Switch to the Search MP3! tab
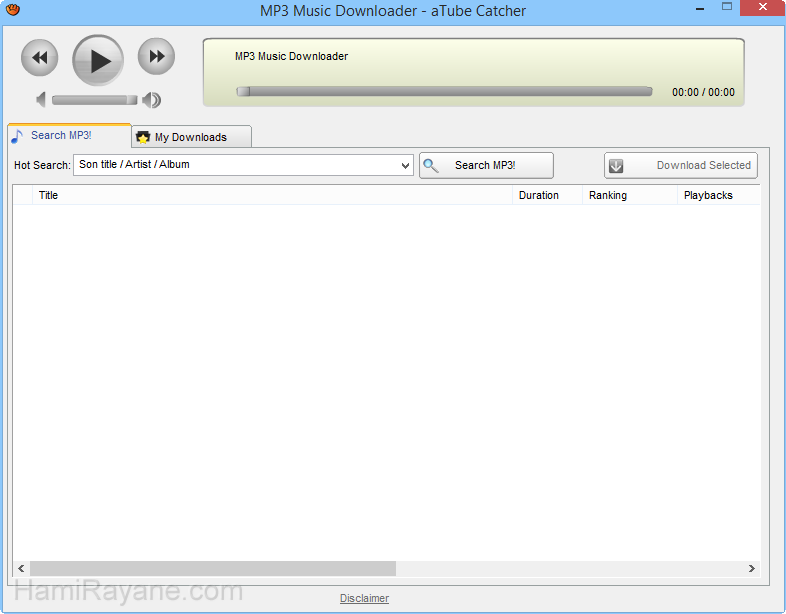 click(x=69, y=135)
